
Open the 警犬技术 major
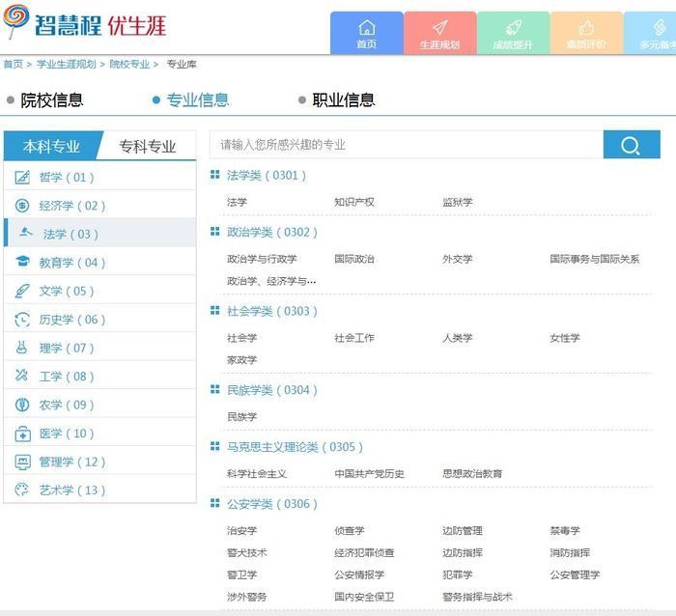(x=247, y=552)
